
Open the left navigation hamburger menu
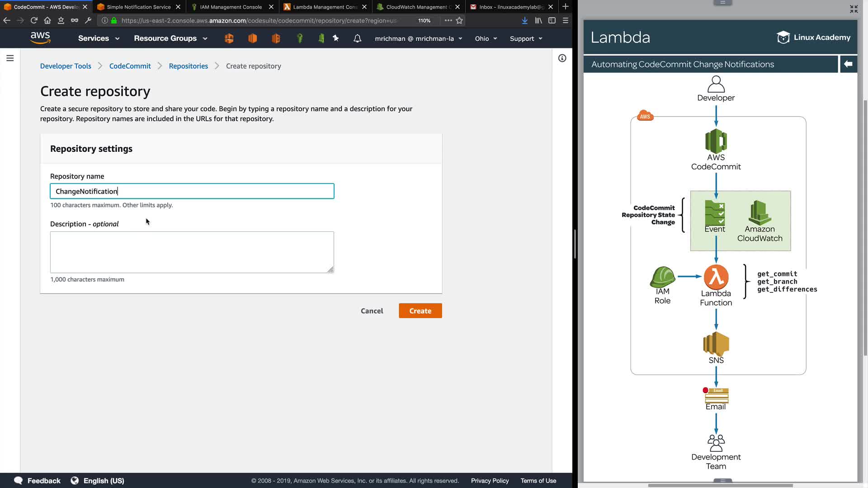coord(10,58)
